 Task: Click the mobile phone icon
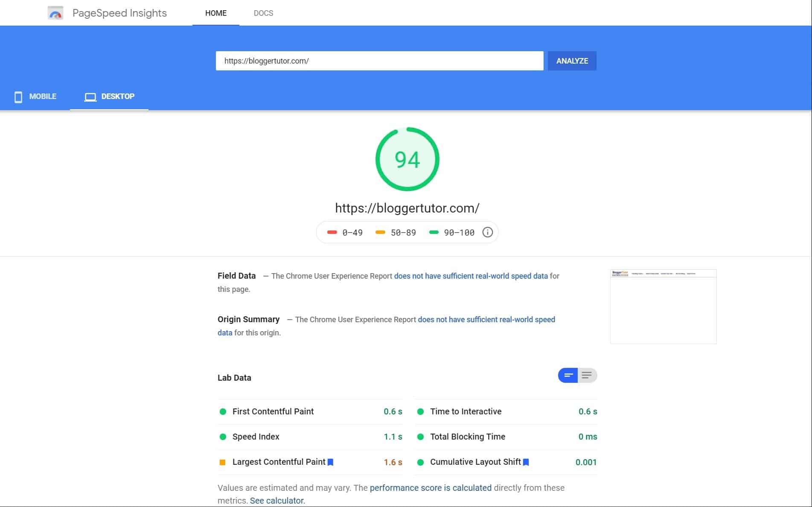(x=18, y=97)
